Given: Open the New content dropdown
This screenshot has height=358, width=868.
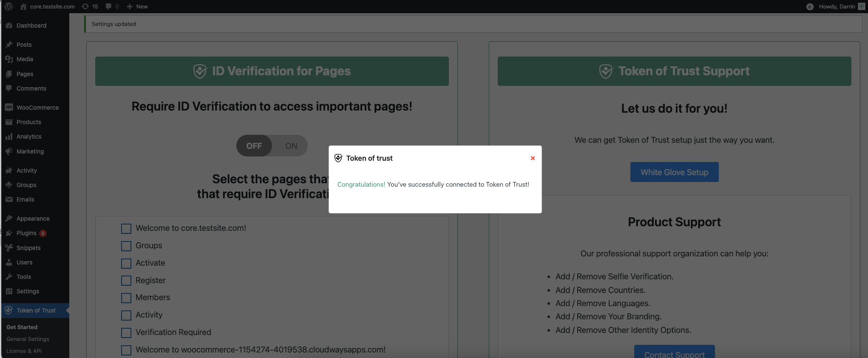Looking at the screenshot, I should coord(137,6).
